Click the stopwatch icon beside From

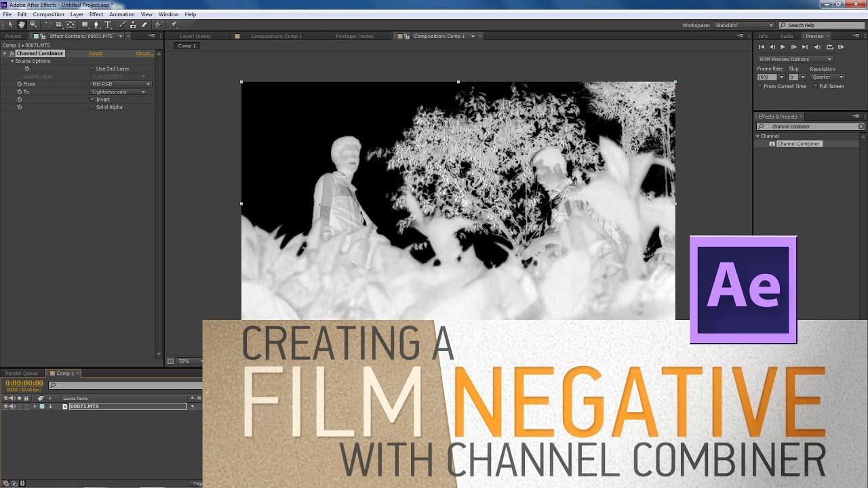point(20,84)
